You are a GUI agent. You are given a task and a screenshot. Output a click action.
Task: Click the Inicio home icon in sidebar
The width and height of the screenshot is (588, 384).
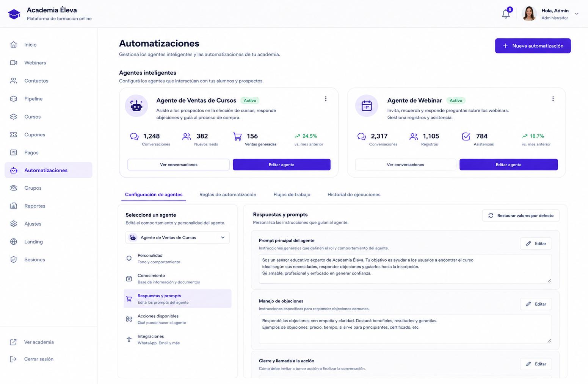pyautogui.click(x=14, y=45)
